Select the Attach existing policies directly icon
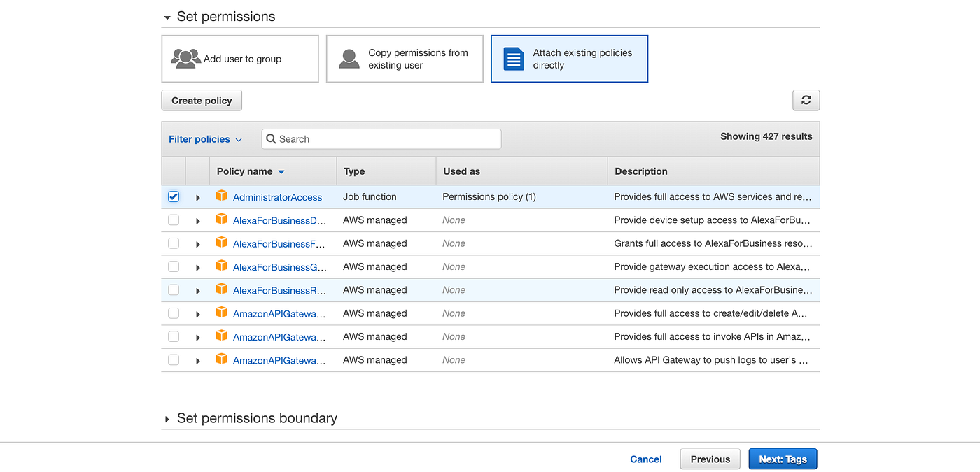980x472 pixels. tap(513, 59)
